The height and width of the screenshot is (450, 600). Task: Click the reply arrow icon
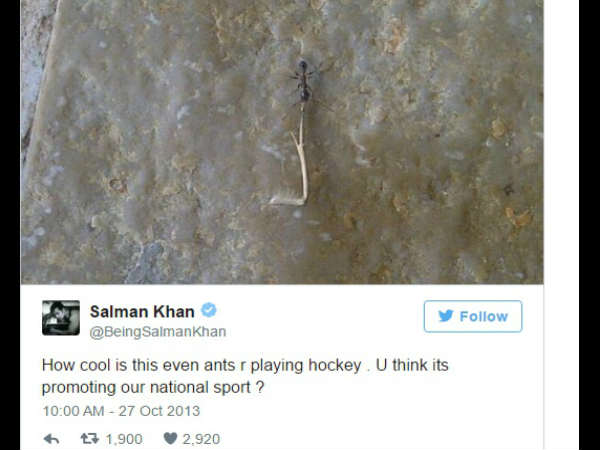pos(51,439)
